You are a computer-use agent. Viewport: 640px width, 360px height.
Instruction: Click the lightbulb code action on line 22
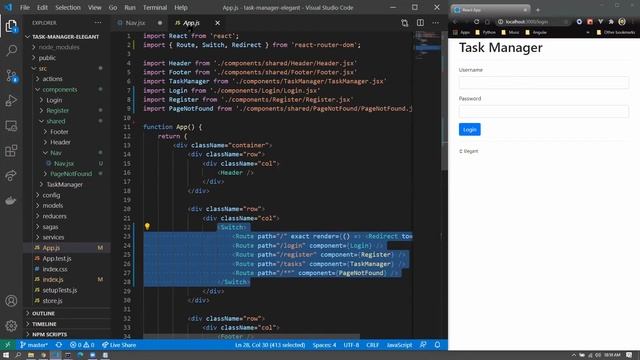147,227
